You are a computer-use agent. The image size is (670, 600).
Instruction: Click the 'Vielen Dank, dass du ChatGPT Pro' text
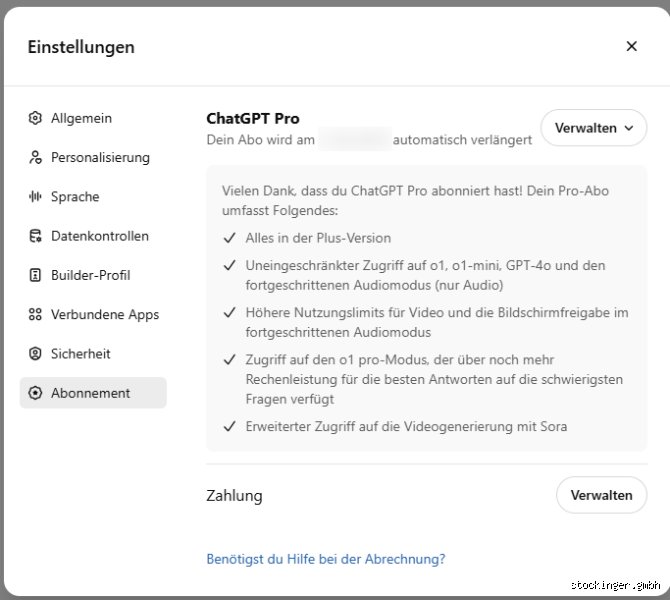415,200
